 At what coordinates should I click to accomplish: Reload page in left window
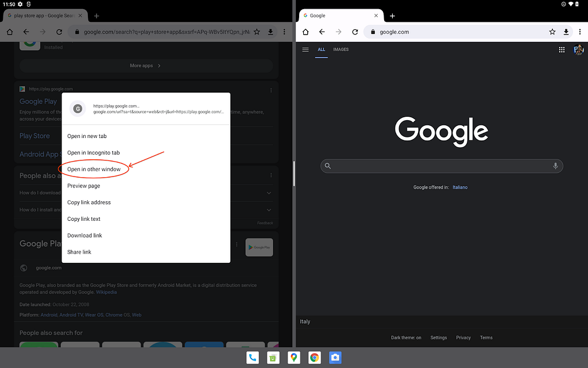(x=59, y=32)
